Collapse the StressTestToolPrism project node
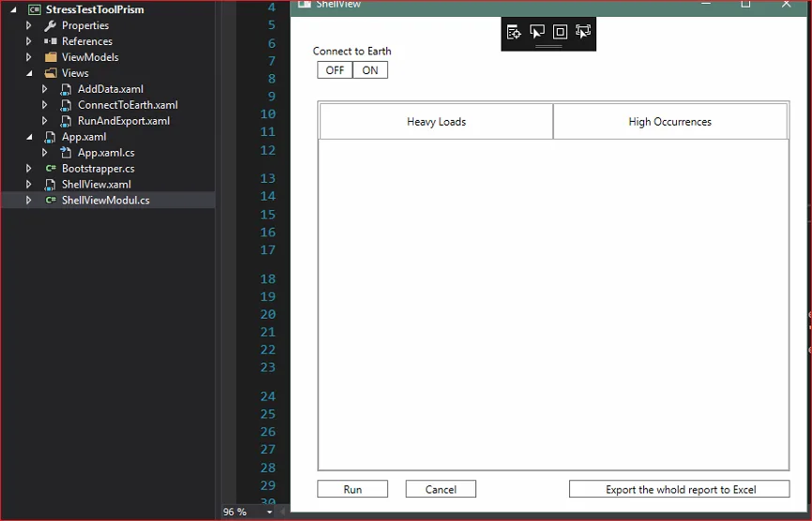This screenshot has width=812, height=521. (13, 9)
